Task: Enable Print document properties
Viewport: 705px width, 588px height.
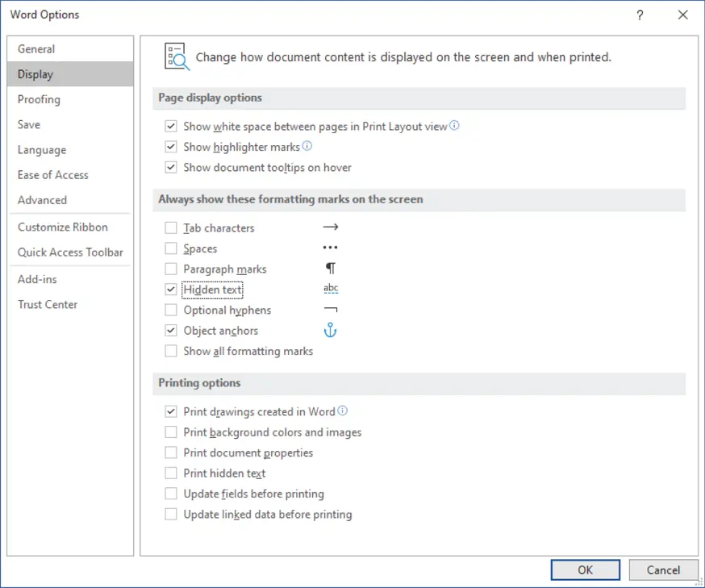Action: pos(171,452)
